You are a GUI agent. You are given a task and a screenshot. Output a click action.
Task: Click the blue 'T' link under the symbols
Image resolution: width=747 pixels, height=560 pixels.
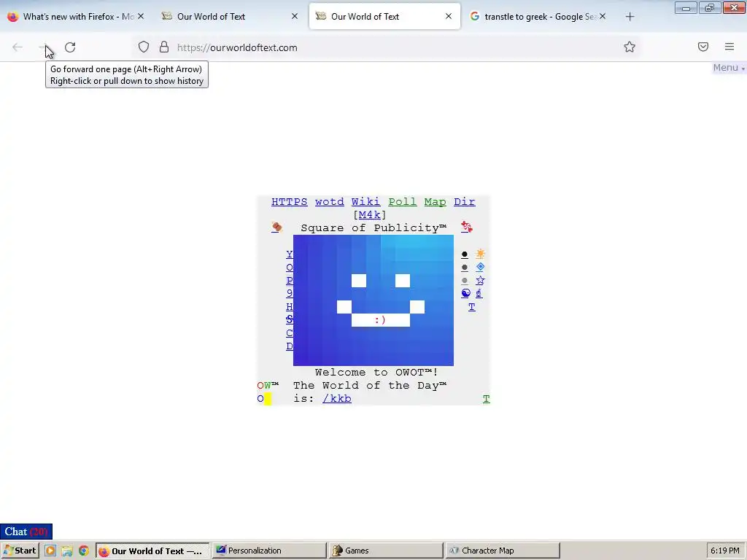tap(472, 307)
